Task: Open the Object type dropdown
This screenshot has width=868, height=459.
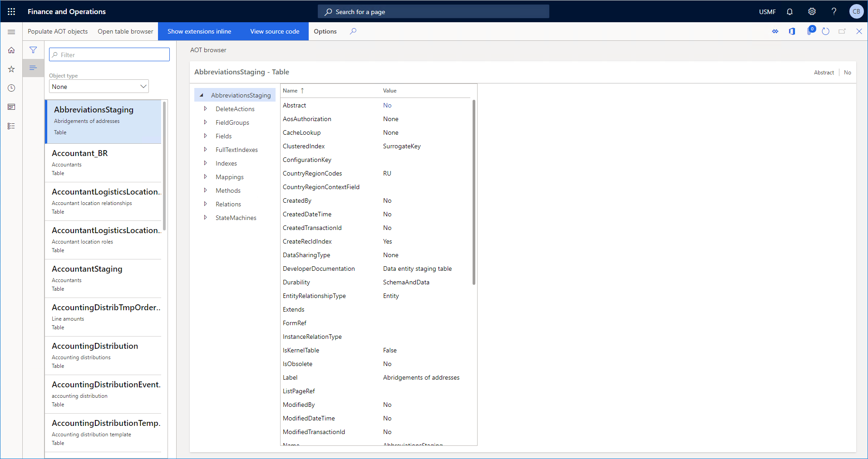Action: click(x=99, y=87)
